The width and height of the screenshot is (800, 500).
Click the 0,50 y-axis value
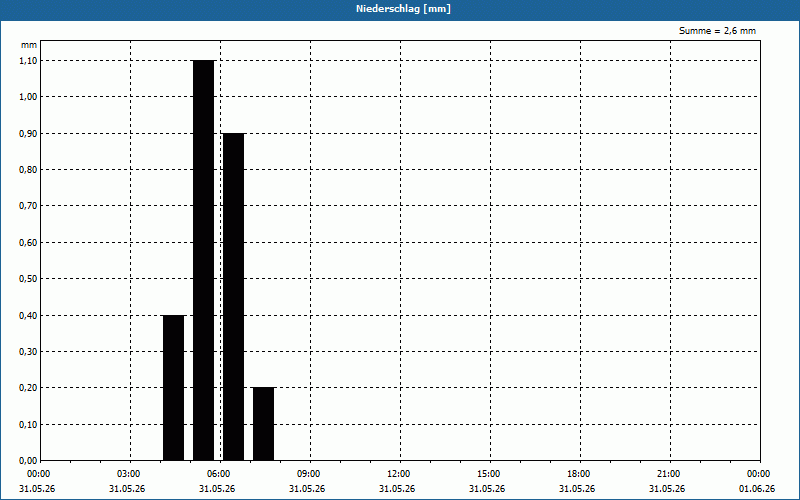pos(28,279)
